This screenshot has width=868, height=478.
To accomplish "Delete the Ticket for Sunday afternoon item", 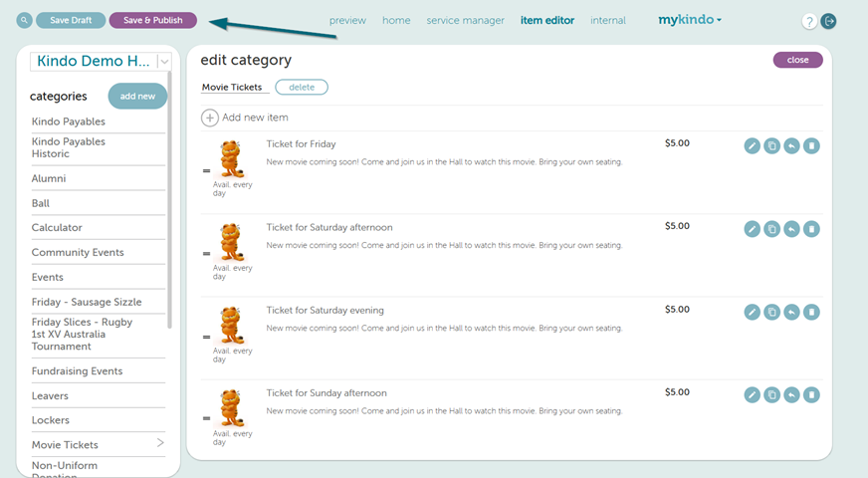I will tap(811, 395).
